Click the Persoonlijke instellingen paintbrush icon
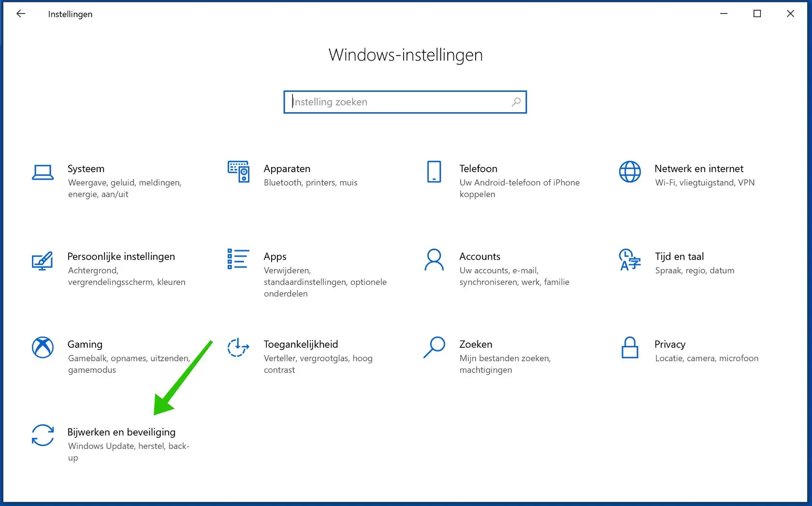 pyautogui.click(x=42, y=261)
